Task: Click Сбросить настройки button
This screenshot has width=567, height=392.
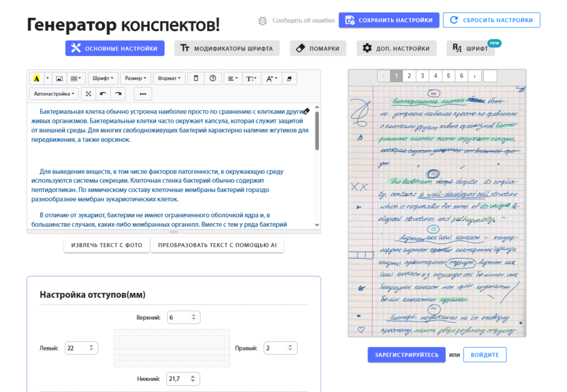Action: coord(492,20)
